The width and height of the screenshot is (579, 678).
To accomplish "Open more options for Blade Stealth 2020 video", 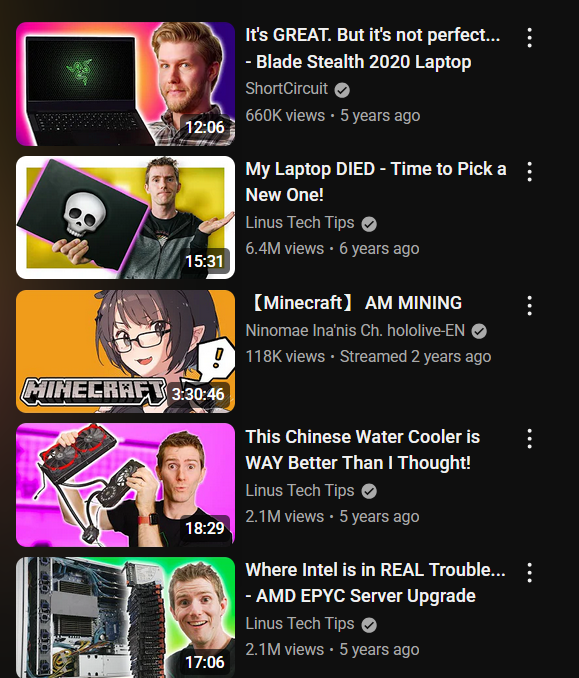I will (x=529, y=38).
